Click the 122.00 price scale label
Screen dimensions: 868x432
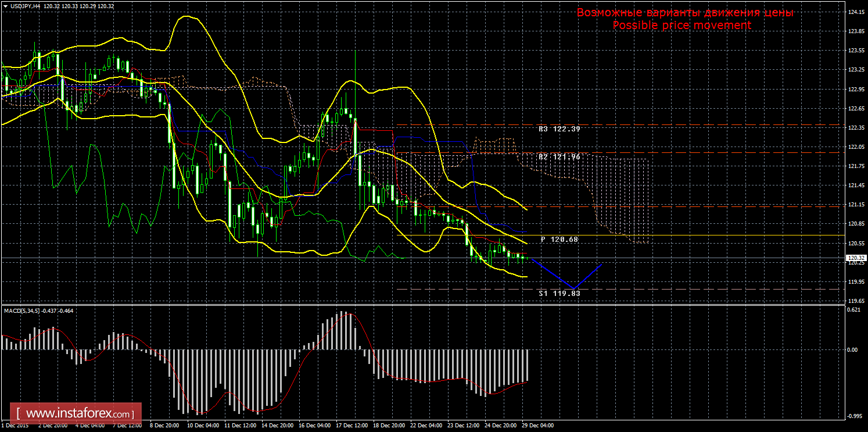click(856, 147)
